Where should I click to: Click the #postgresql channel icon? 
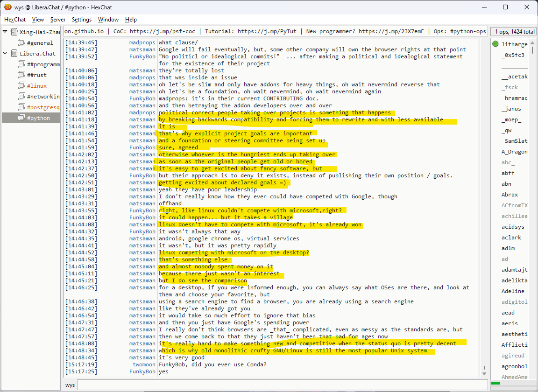tap(21, 107)
